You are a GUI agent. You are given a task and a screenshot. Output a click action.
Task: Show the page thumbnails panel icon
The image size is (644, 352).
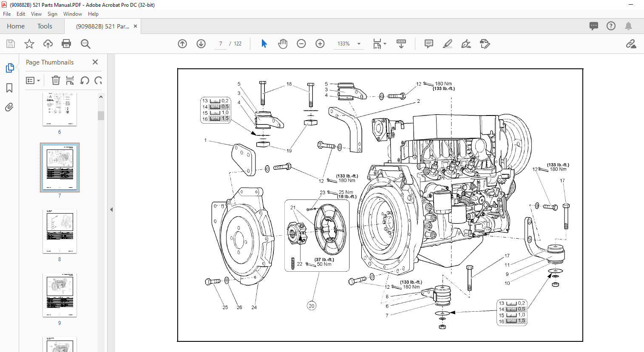(x=9, y=68)
